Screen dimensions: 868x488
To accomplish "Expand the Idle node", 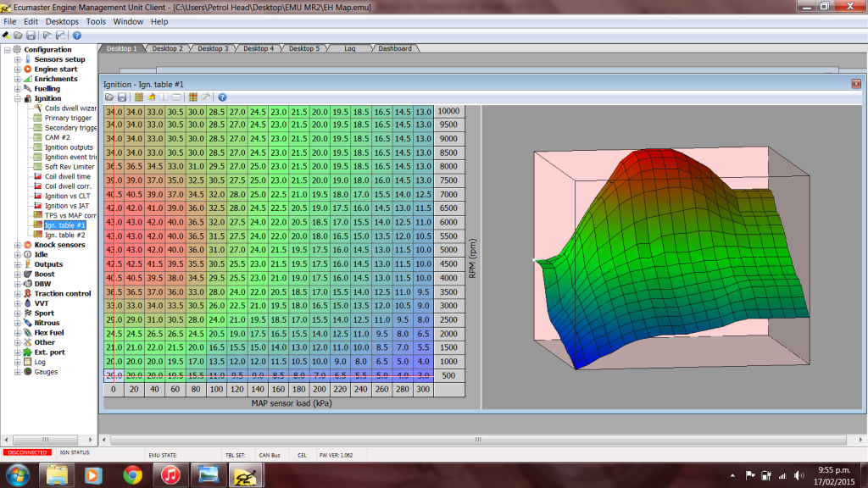I will [x=18, y=254].
